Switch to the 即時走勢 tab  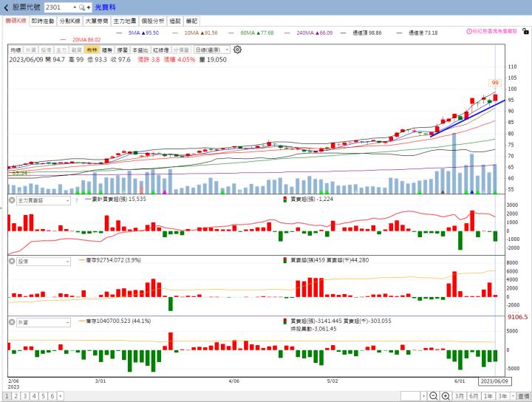click(x=43, y=21)
